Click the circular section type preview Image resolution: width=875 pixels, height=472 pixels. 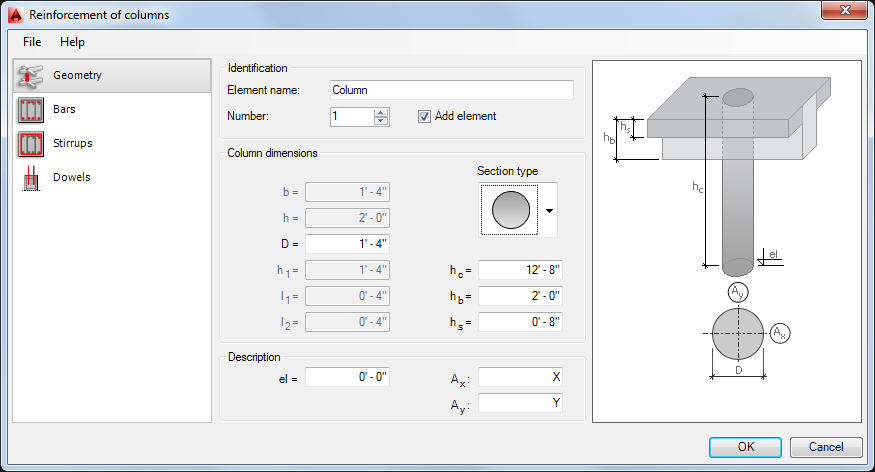click(511, 211)
